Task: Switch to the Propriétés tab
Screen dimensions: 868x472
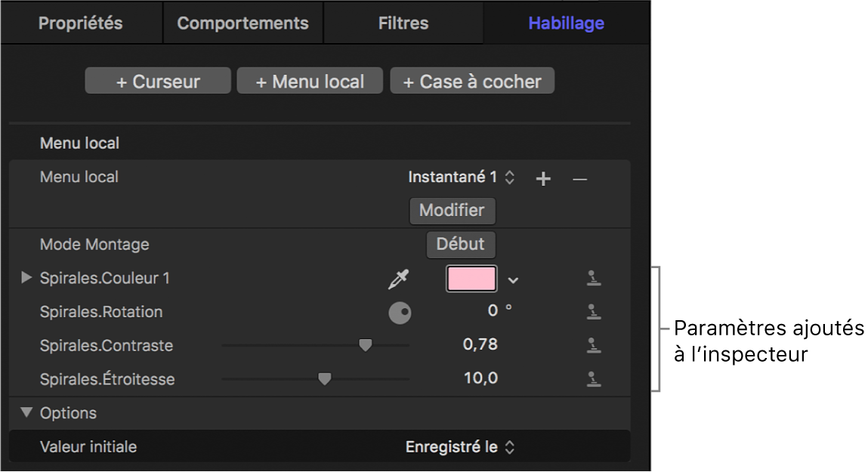Action: [x=80, y=23]
